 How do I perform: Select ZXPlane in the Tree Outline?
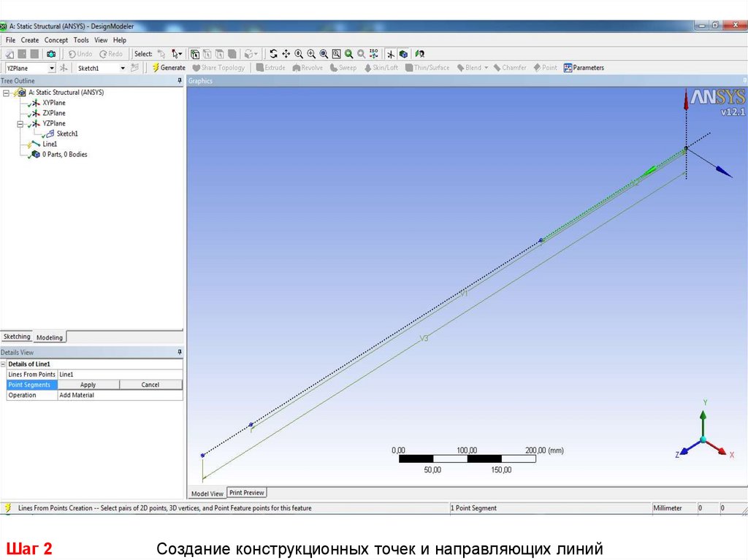[x=53, y=113]
